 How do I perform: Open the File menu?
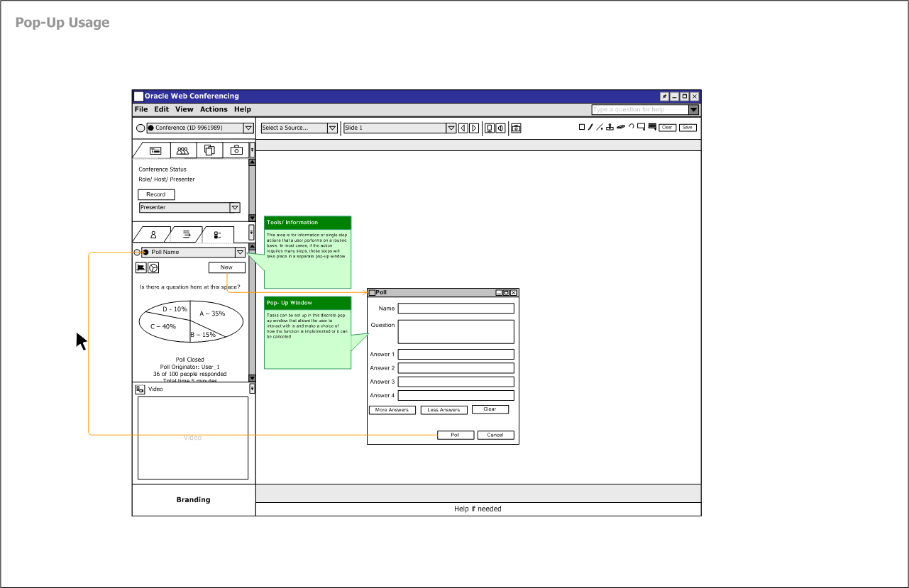coord(141,109)
